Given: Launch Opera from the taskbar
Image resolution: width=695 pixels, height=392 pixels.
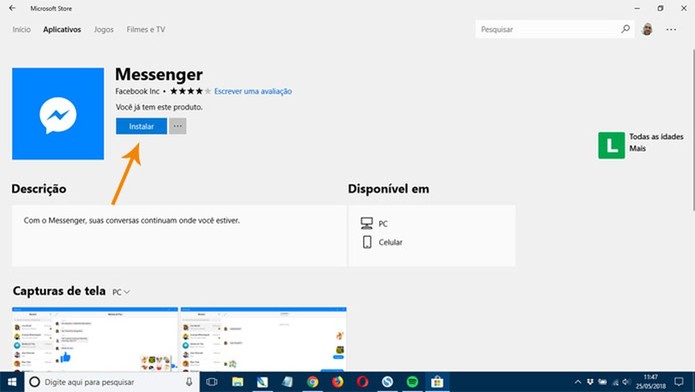Looking at the screenshot, I should [x=363, y=382].
